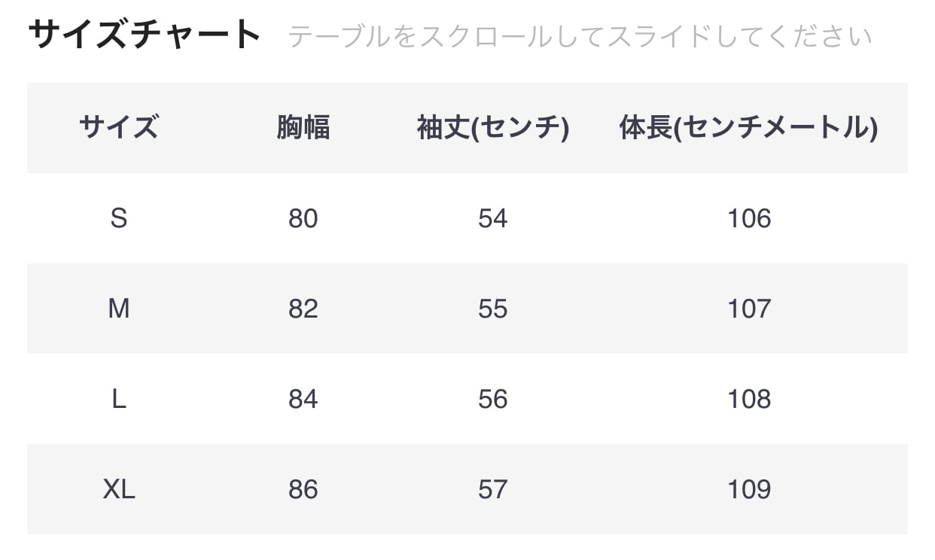Click the body length value 108
Image resolution: width=935 pixels, height=560 pixels.
coord(749,399)
